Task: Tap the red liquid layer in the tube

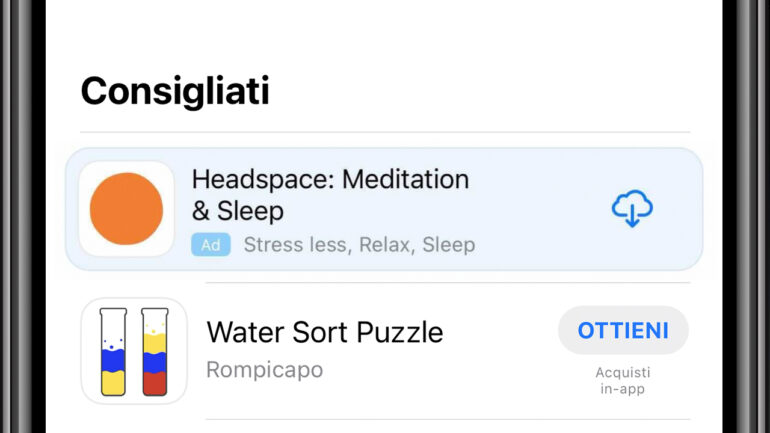Action: point(155,383)
